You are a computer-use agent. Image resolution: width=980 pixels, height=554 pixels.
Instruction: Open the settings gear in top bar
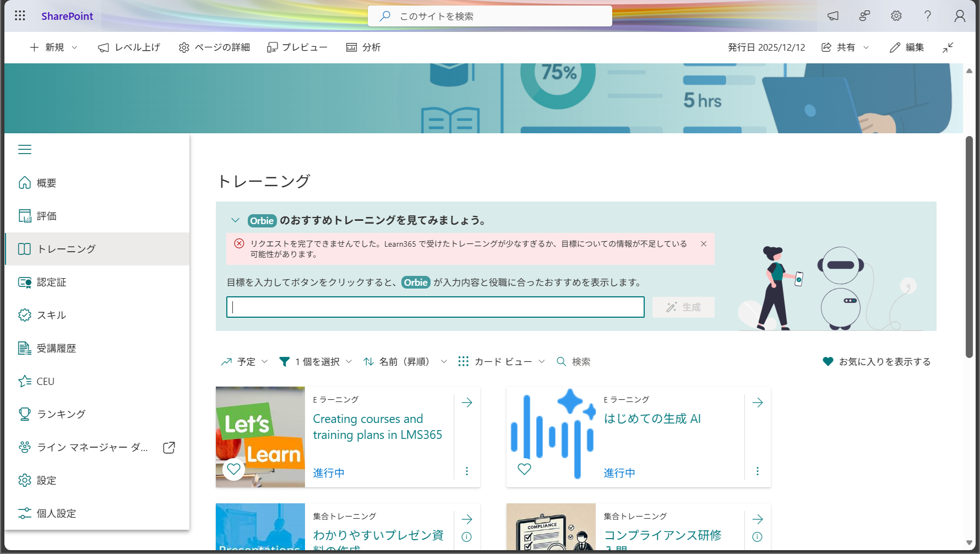896,16
